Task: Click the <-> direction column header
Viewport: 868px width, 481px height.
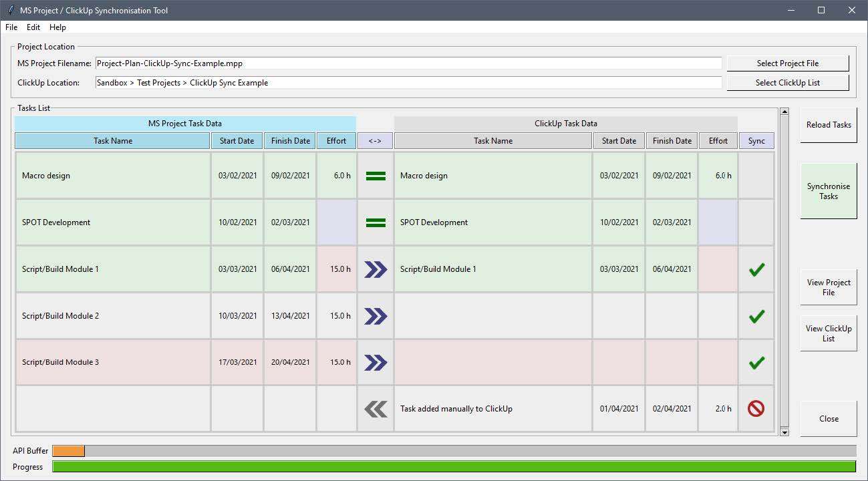Action: 375,141
